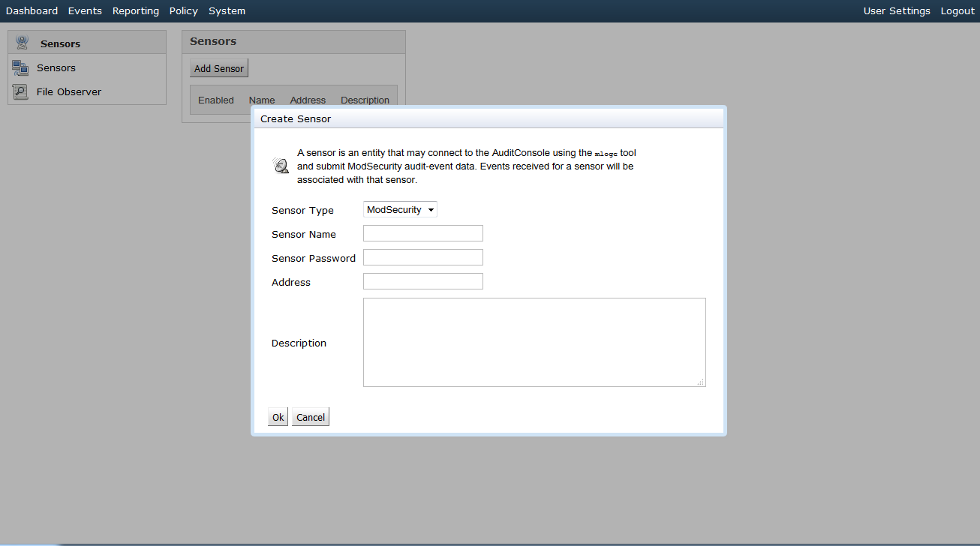Open the Reporting menu
This screenshot has width=980, height=546.
[x=136, y=11]
